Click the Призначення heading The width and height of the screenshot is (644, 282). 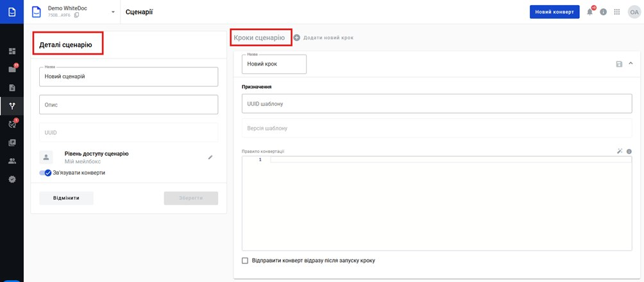click(x=257, y=87)
